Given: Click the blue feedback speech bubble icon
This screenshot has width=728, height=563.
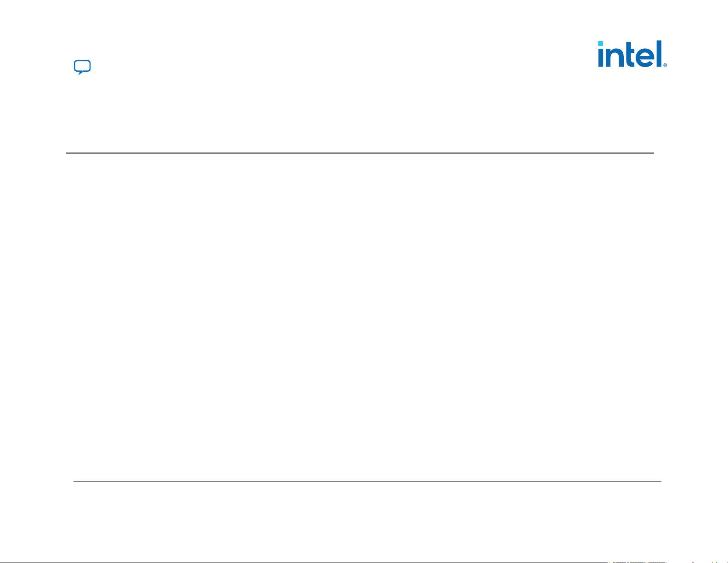Looking at the screenshot, I should point(82,67).
